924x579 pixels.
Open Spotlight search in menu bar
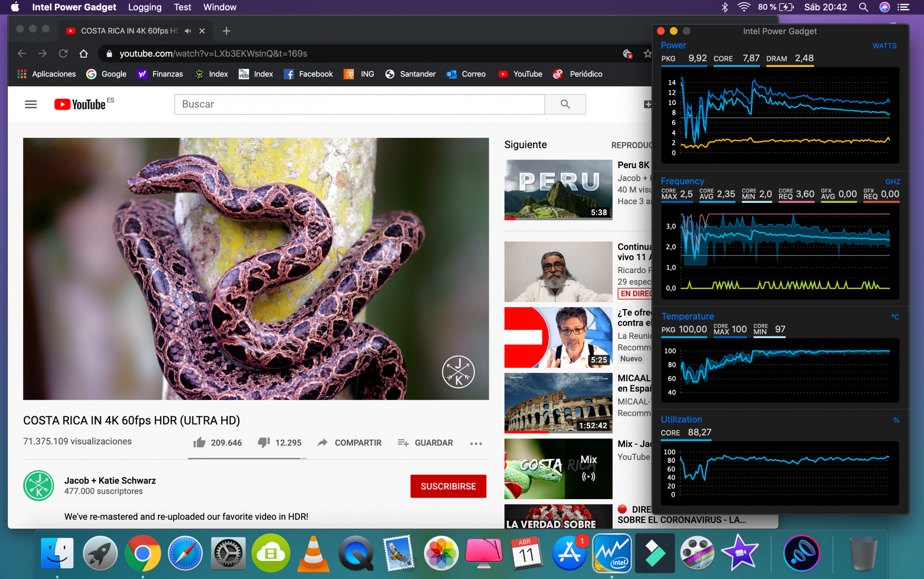[863, 7]
